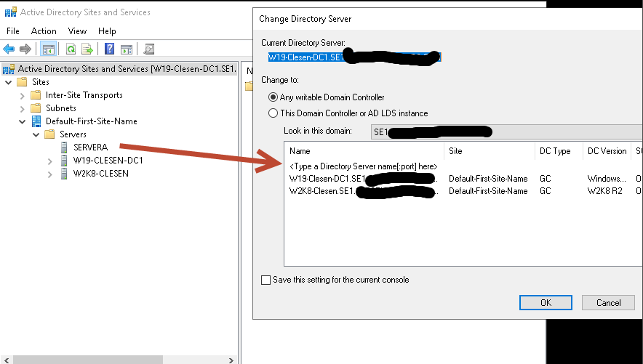Viewport: 643px width, 364px height.
Task: Expand the W2K8-CLESEN server node
Action: [x=49, y=174]
